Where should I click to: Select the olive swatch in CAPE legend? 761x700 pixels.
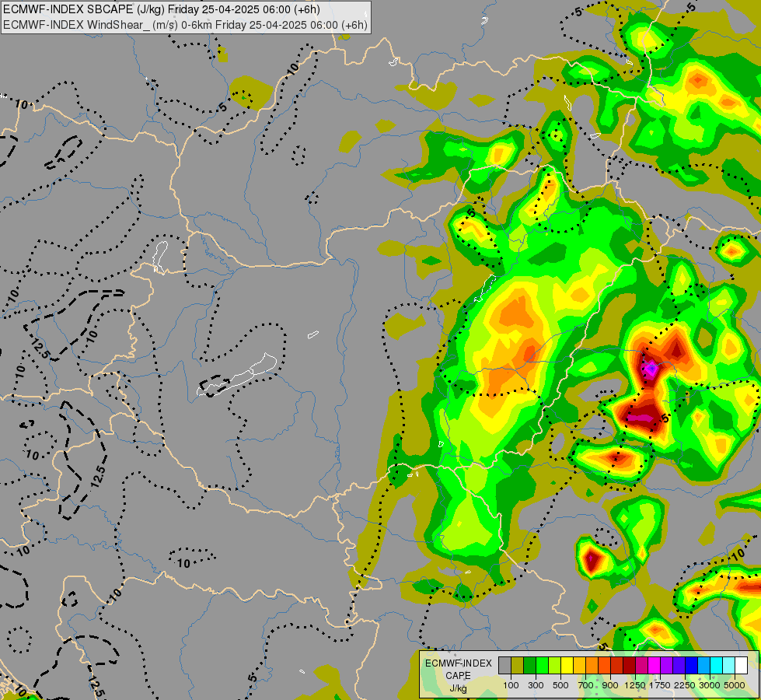tap(518, 665)
